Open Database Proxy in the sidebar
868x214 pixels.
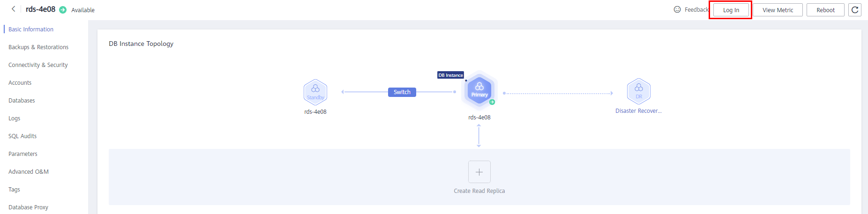[x=28, y=207]
